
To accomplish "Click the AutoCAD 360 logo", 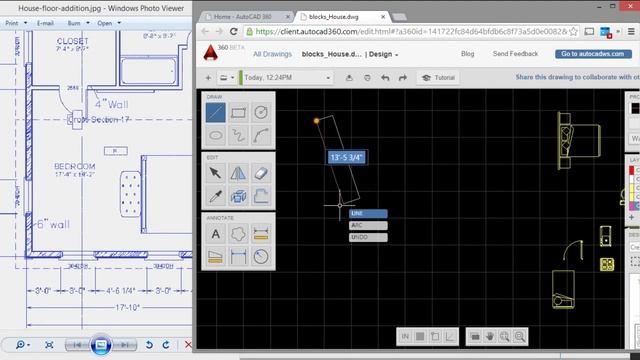I will point(211,53).
